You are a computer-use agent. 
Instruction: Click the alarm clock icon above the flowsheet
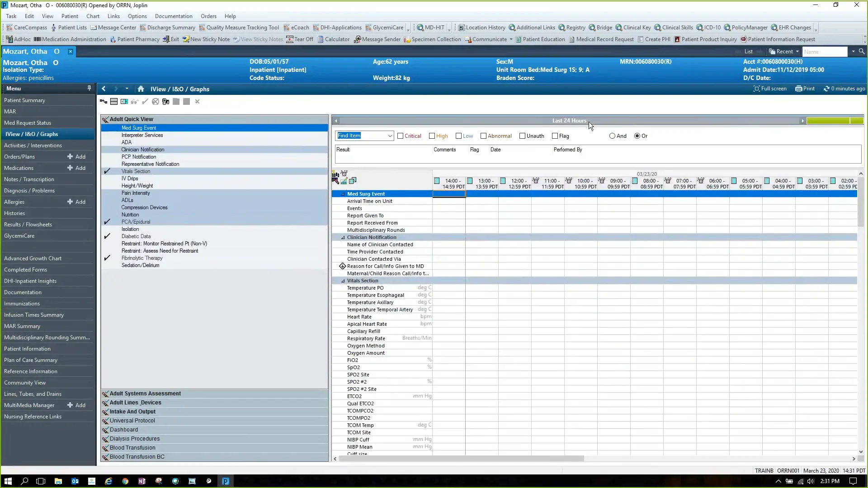coord(344,173)
